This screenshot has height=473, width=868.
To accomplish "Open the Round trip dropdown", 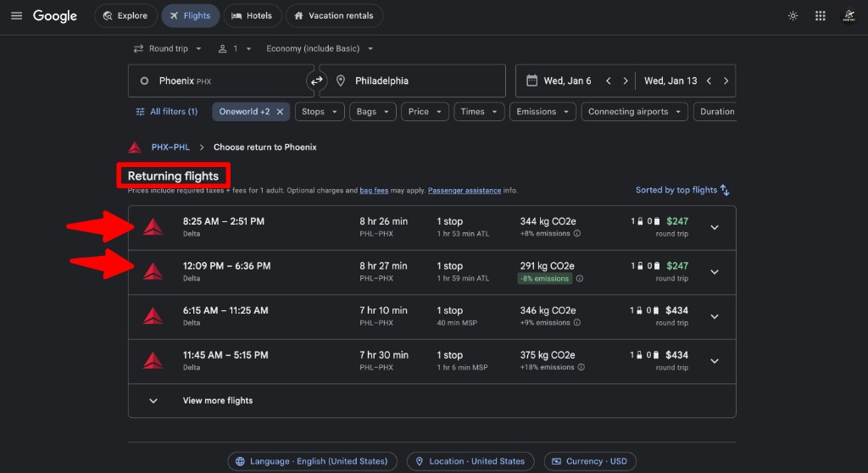I will (x=168, y=48).
